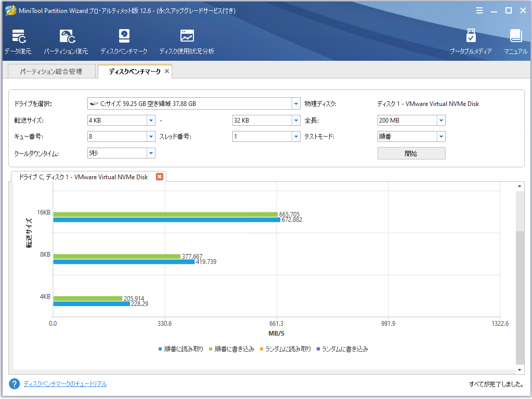Screen dimensions: 532x399
Task: Click the 661.3 axis tick label
Action: point(276,323)
